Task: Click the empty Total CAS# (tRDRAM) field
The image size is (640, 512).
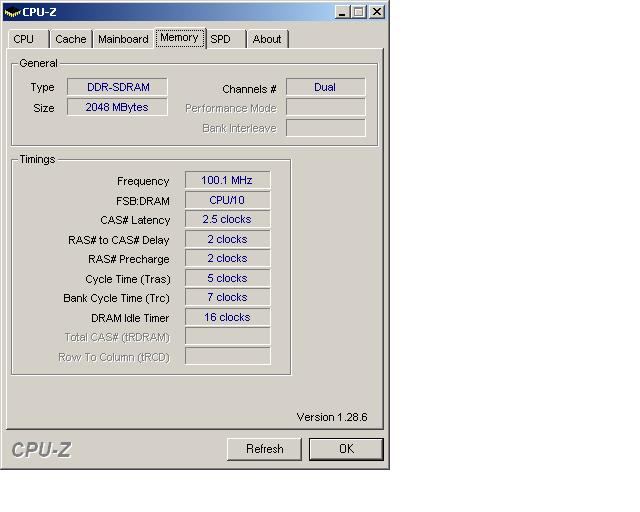Action: (228, 336)
